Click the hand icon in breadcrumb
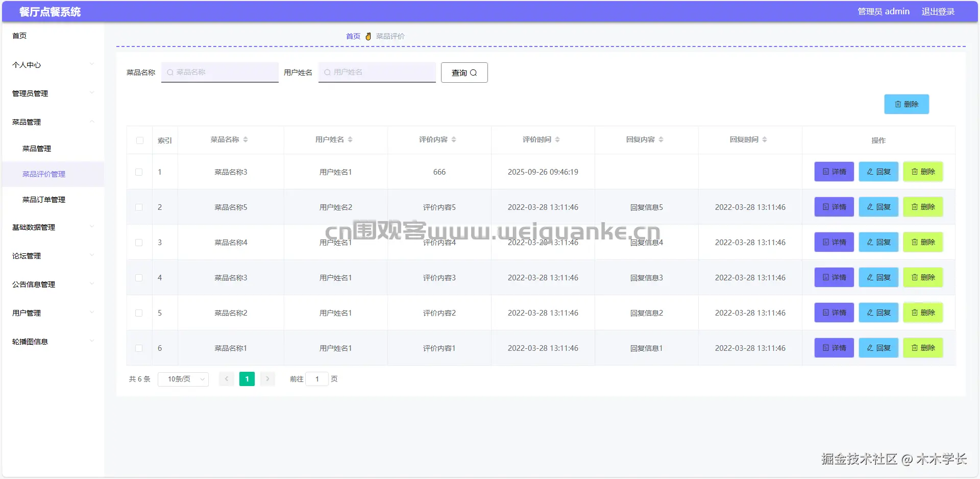Screen dimensions: 980x479 click(368, 36)
